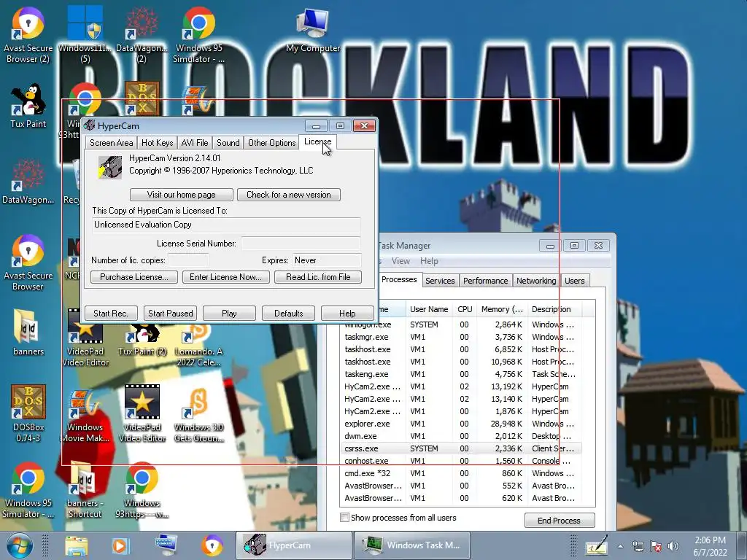Sort processes by Memory column header

click(502, 309)
